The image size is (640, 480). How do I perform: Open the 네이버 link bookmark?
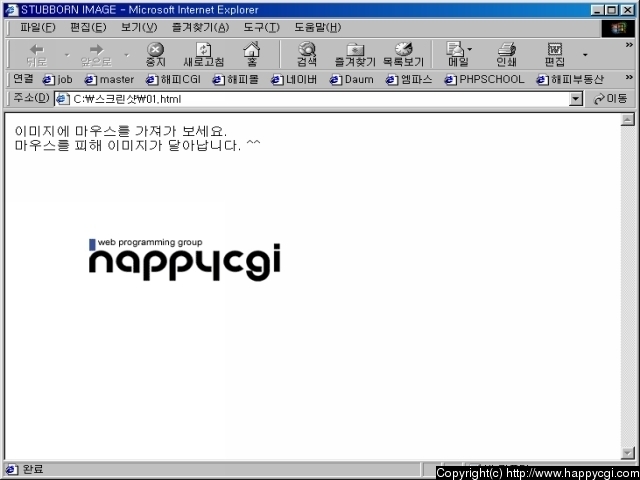294,79
